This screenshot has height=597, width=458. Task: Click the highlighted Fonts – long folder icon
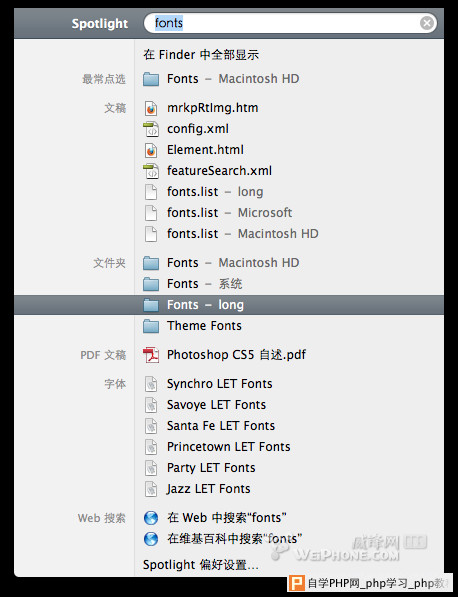[151, 305]
